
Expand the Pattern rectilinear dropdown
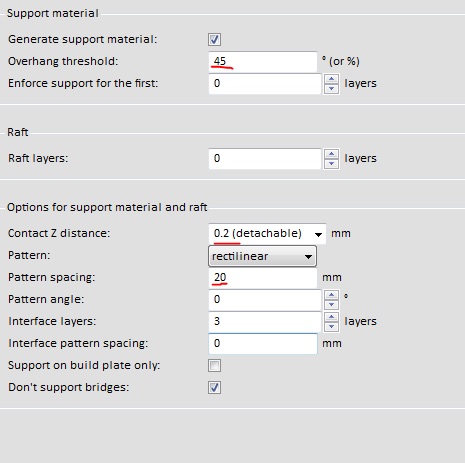pos(262,256)
